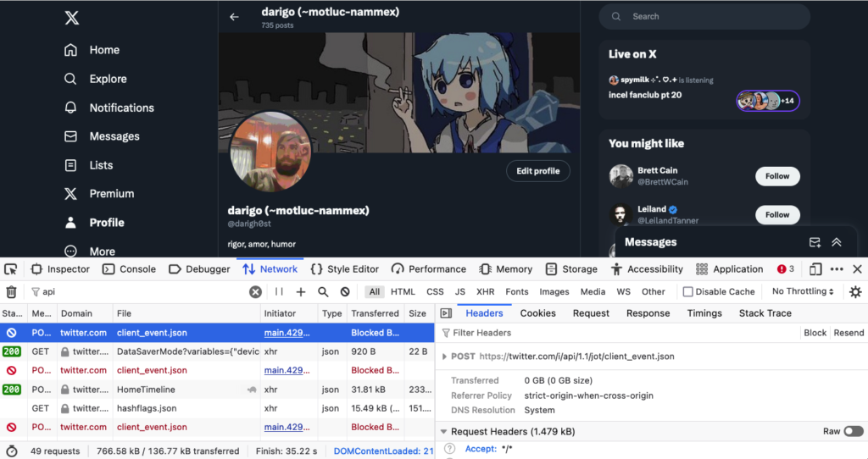The width and height of the screenshot is (868, 459).
Task: Follow Brett Cain
Action: [777, 176]
